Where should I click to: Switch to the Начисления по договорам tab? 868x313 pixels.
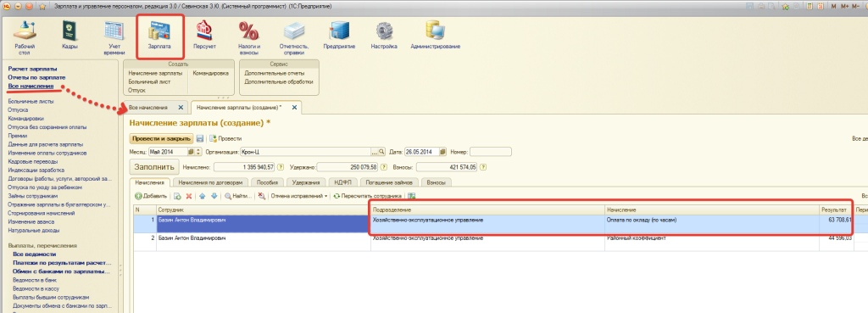click(x=211, y=182)
